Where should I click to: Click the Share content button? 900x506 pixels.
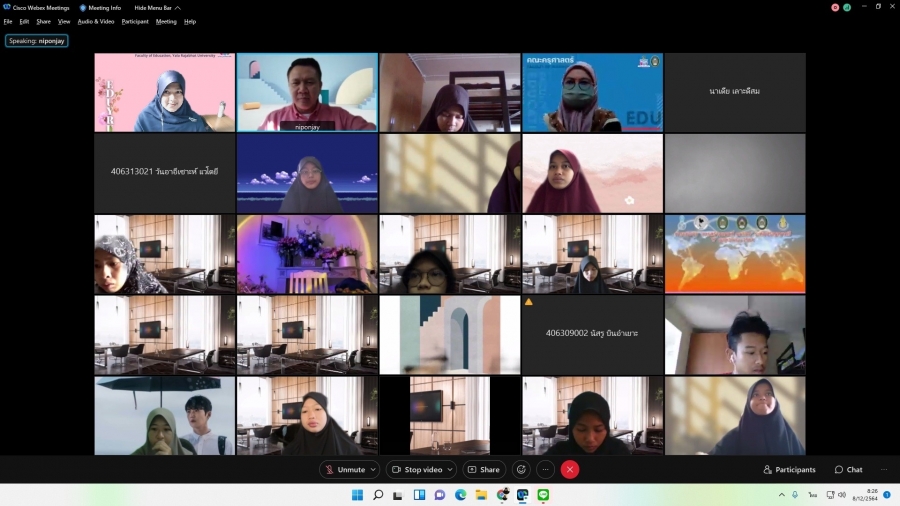484,469
